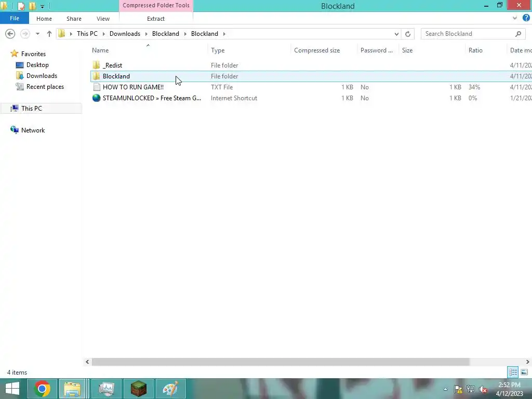Open Recent places in Favorites

coord(45,87)
